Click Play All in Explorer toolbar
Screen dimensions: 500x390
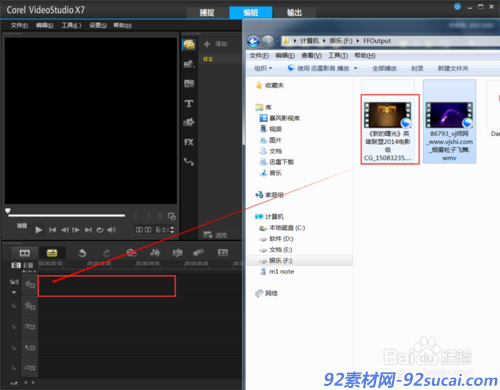point(384,68)
